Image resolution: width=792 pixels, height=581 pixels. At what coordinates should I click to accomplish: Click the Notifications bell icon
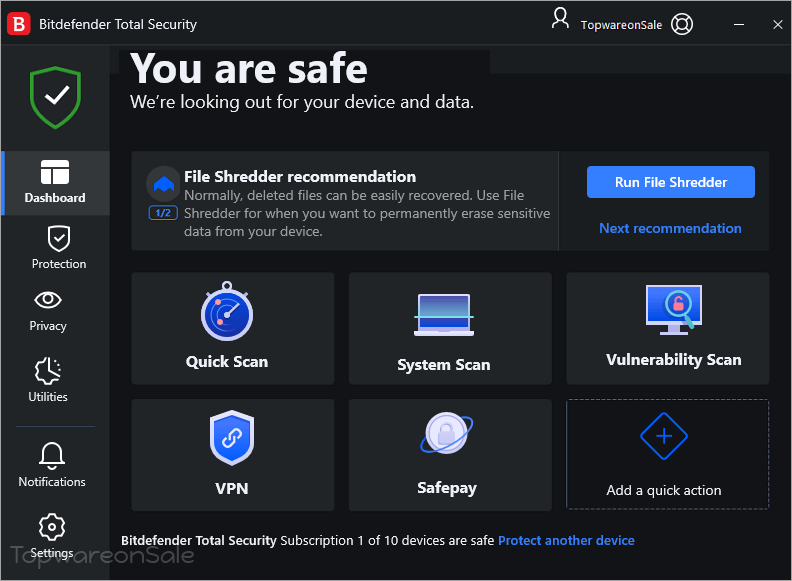tap(52, 456)
